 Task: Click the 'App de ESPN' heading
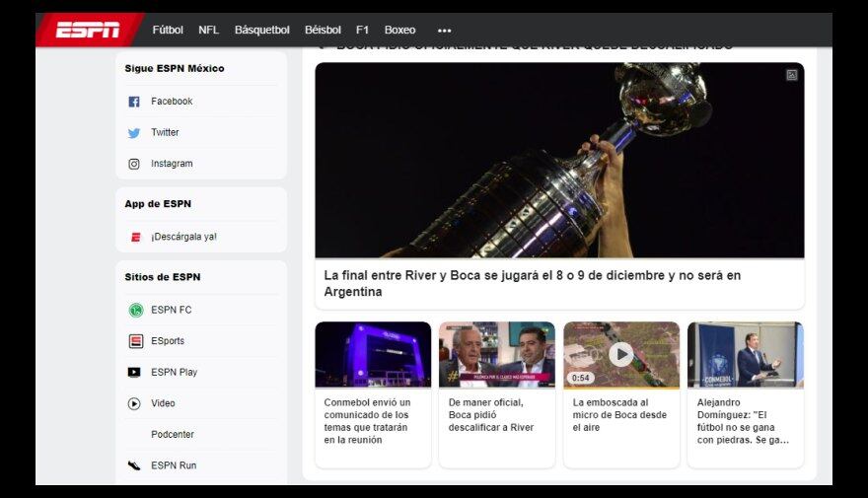(158, 203)
